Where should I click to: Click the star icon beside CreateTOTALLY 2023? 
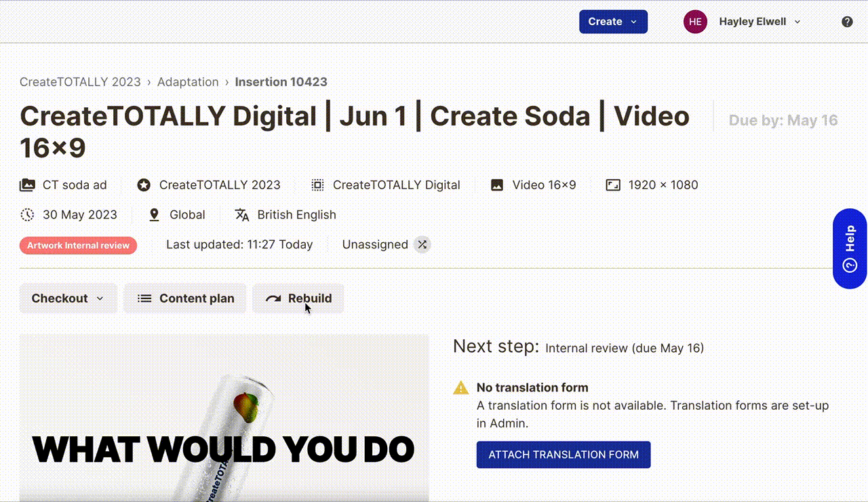pos(144,185)
